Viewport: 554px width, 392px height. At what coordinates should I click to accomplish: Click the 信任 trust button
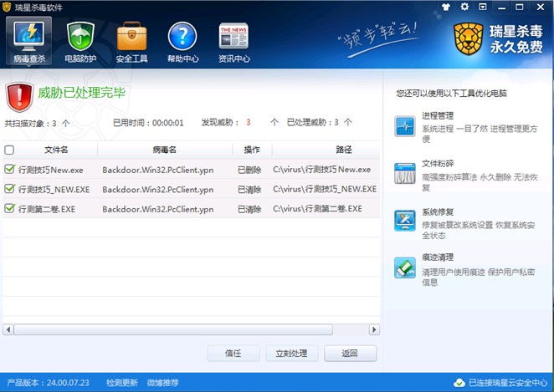pyautogui.click(x=233, y=354)
